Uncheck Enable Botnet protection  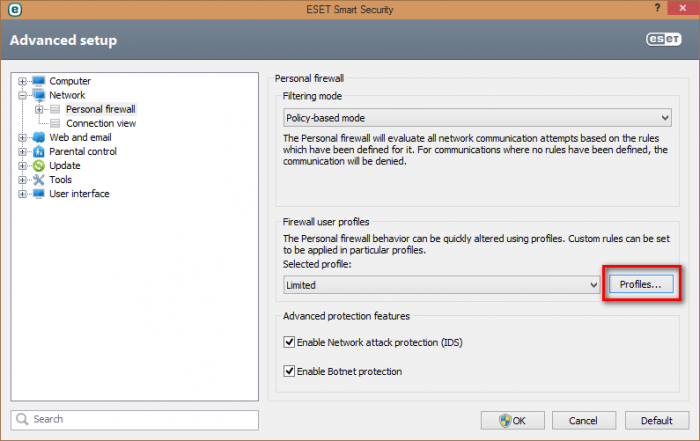tap(291, 371)
